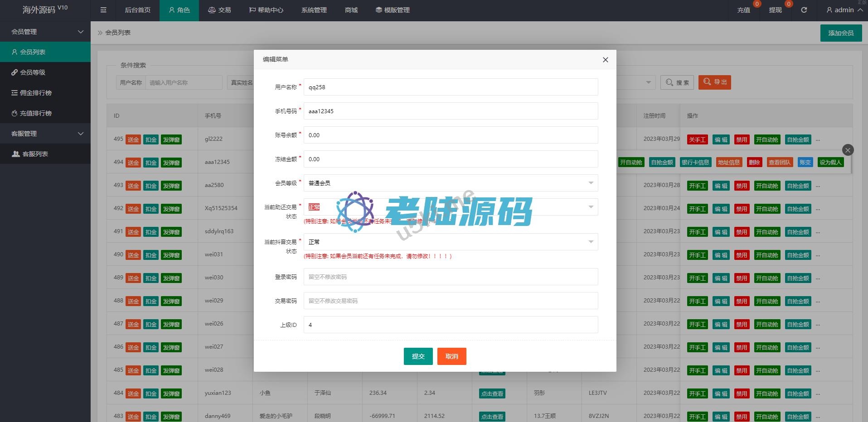Open 会员等级 in the sidebar
Viewport: 868px width, 422px height.
pyautogui.click(x=32, y=72)
